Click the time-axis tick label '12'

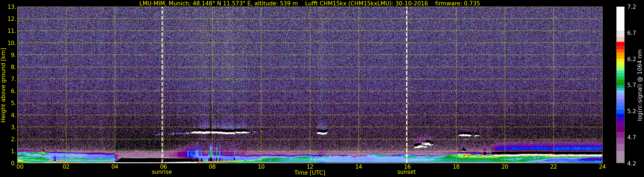tap(309, 167)
